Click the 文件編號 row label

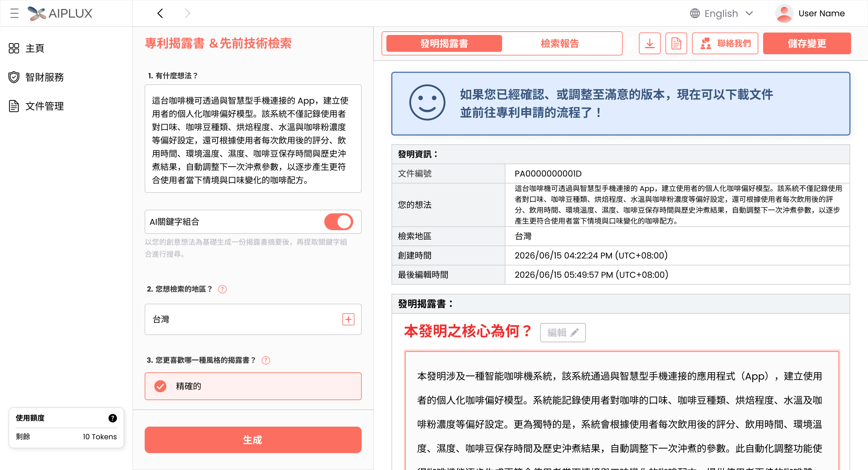click(414, 174)
